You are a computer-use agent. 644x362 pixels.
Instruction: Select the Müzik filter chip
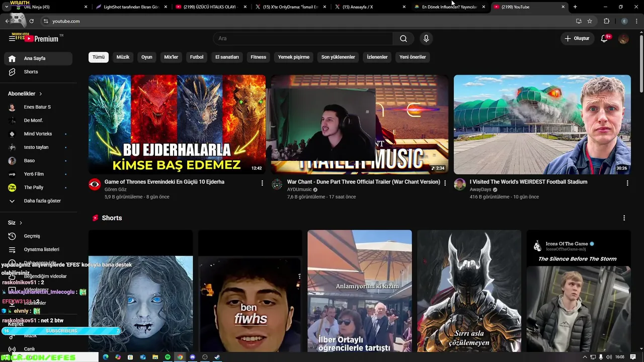click(123, 57)
